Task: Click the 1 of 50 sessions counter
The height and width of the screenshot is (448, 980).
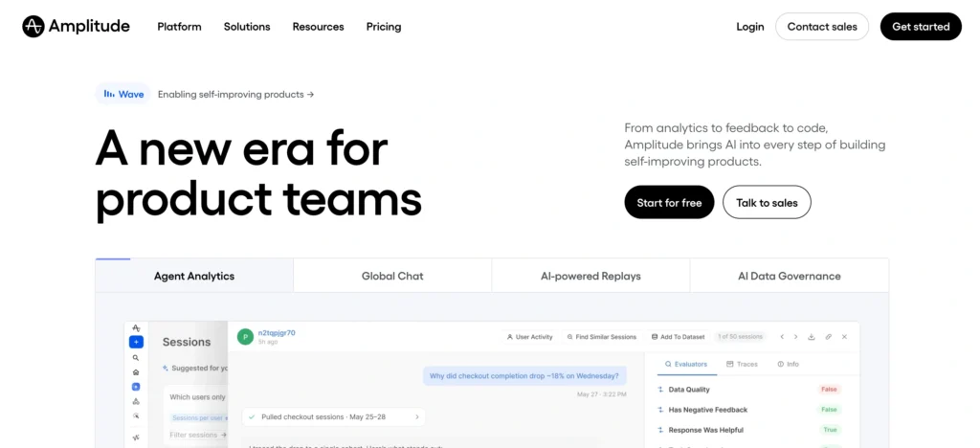Action: pyautogui.click(x=740, y=337)
